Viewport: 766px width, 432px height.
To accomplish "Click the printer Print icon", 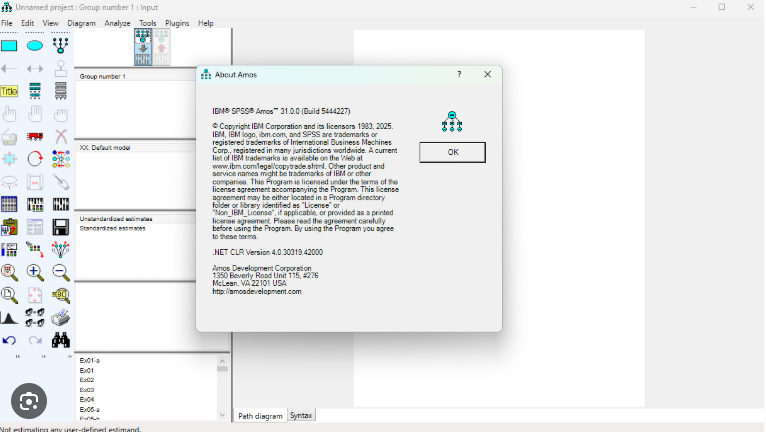I will click(x=61, y=317).
